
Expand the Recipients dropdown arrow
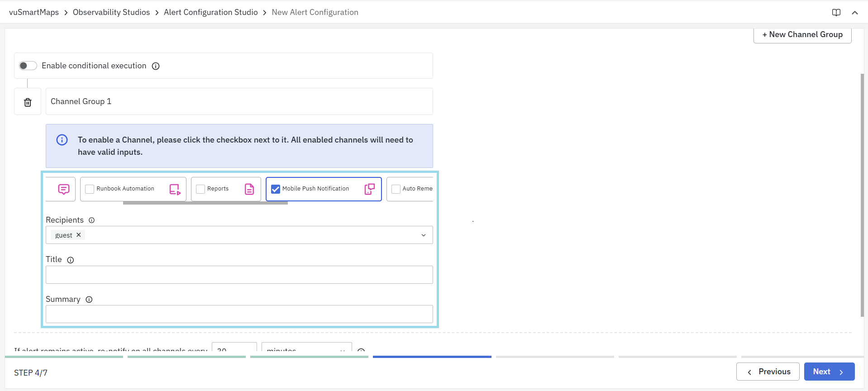tap(423, 235)
